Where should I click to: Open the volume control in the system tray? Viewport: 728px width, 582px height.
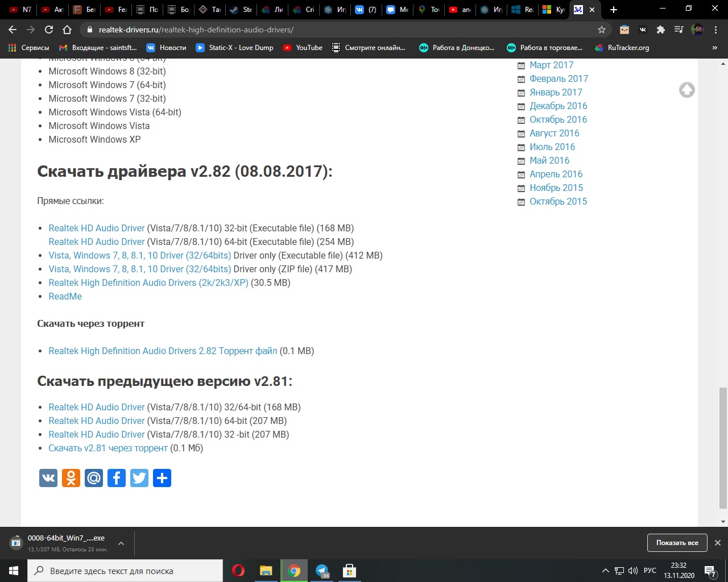tap(633, 571)
